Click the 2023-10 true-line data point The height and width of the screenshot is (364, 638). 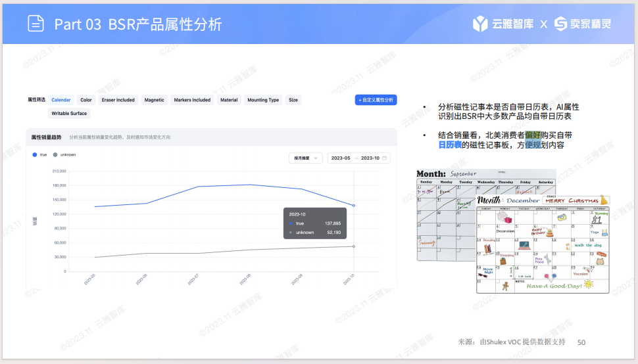coord(354,206)
